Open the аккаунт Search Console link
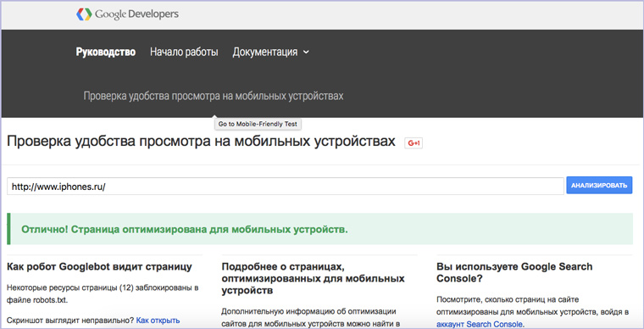The width and height of the screenshot is (644, 329). (x=480, y=324)
